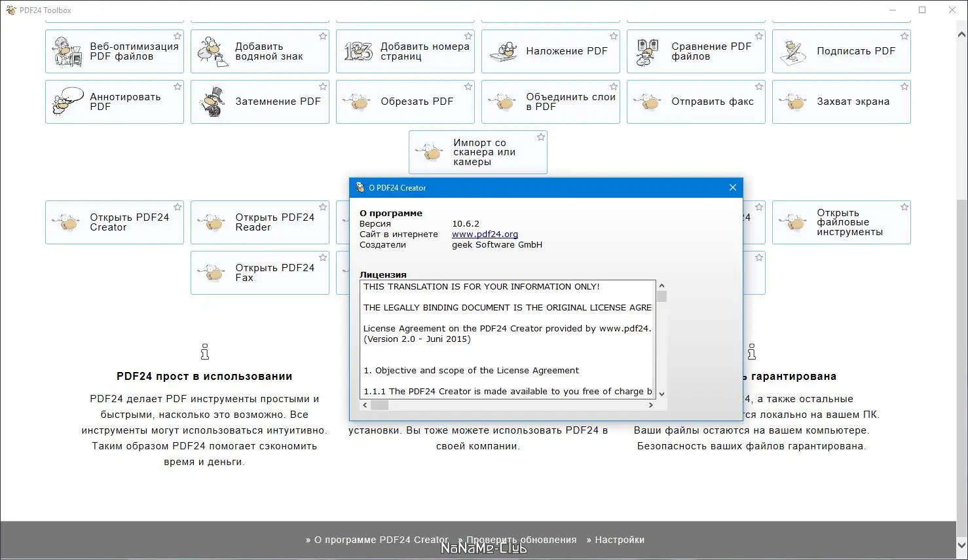The width and height of the screenshot is (968, 560).
Task: Click the Лицензия label in dialog
Action: pyautogui.click(x=383, y=274)
